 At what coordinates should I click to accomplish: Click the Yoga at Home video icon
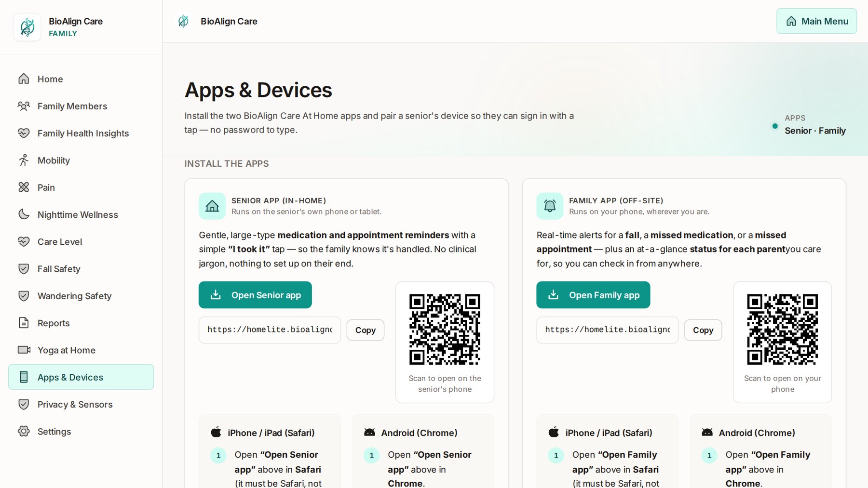pos(24,350)
